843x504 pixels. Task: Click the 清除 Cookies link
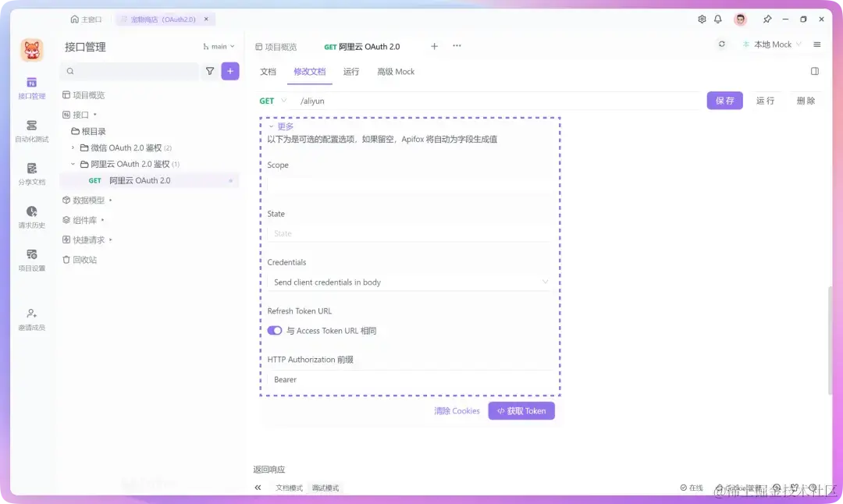coord(457,410)
